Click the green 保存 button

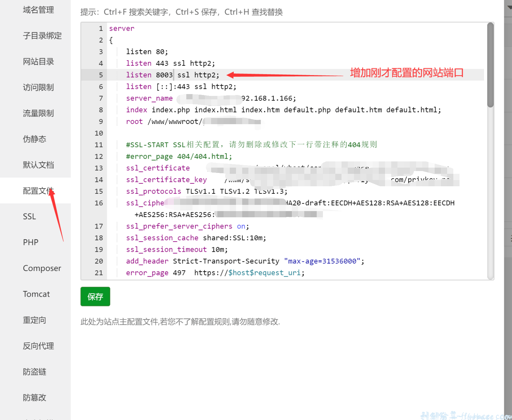pos(95,297)
